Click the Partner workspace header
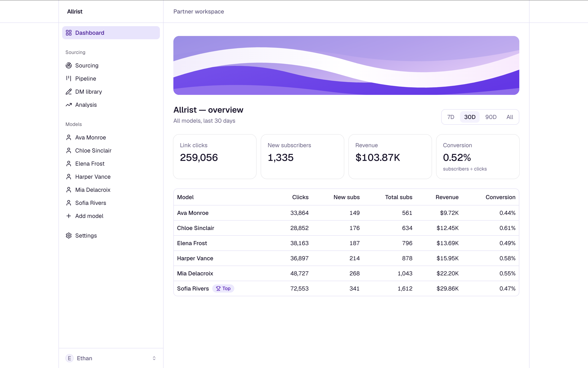This screenshot has width=588, height=368. tap(199, 11)
